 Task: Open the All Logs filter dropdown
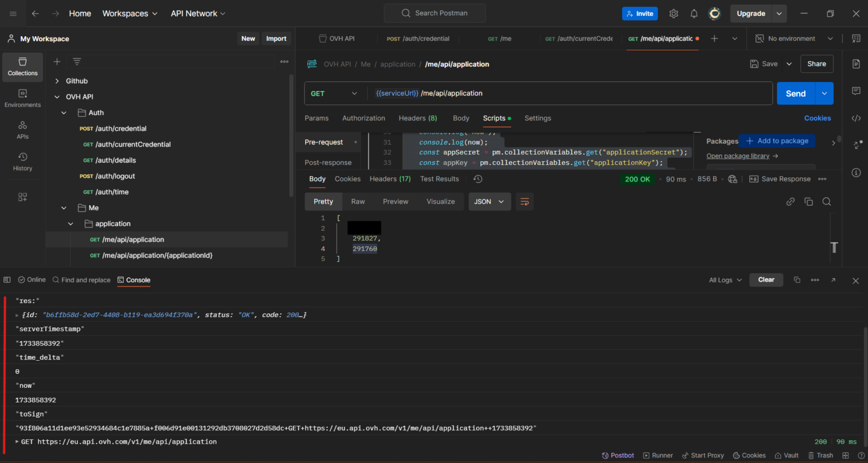(x=724, y=279)
